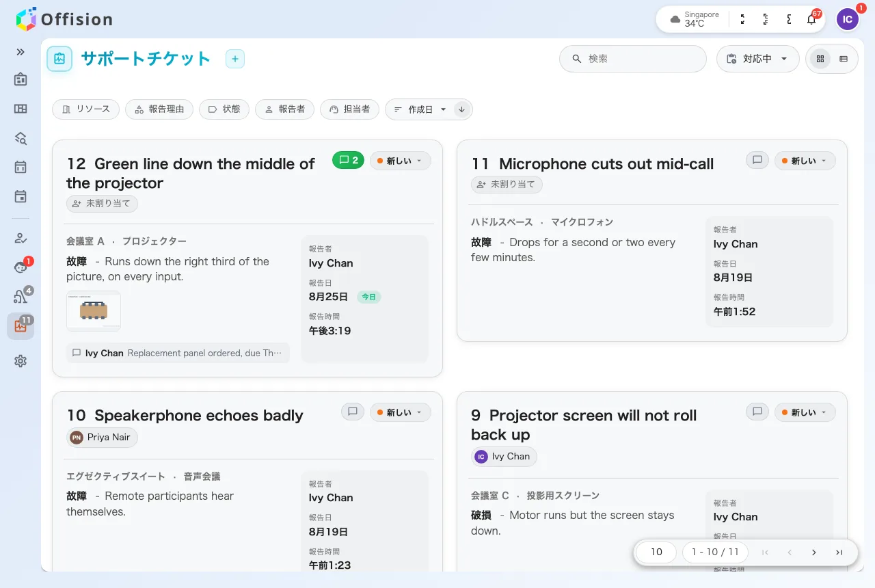Click the collapse arrows icon in top bar
This screenshot has width=875, height=588.
743,19
